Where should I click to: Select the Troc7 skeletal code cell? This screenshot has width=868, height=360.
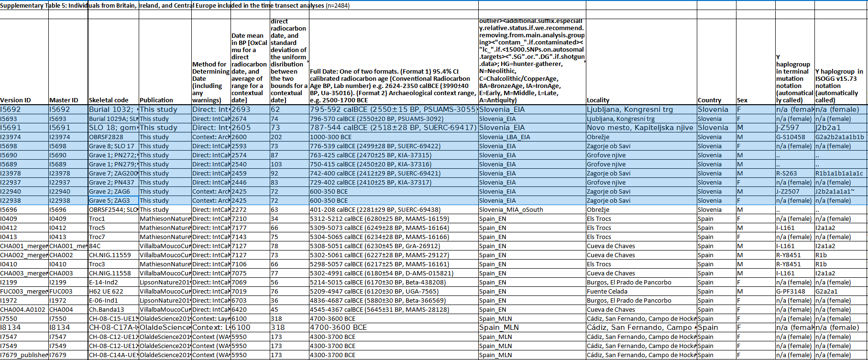(113, 237)
